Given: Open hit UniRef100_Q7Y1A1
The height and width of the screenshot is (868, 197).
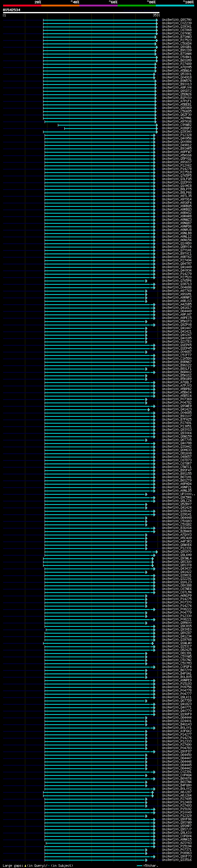Looking at the screenshot, I should [x=176, y=250].
